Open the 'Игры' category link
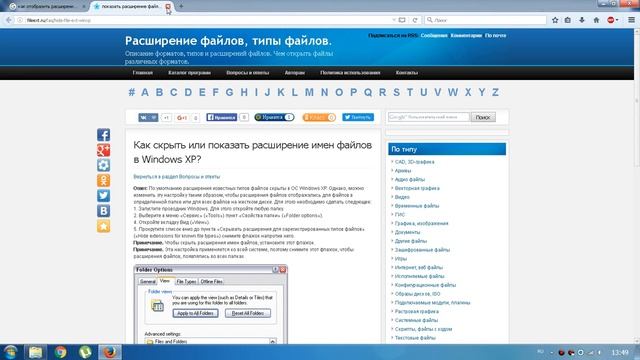The width and height of the screenshot is (640, 360). [x=400, y=259]
